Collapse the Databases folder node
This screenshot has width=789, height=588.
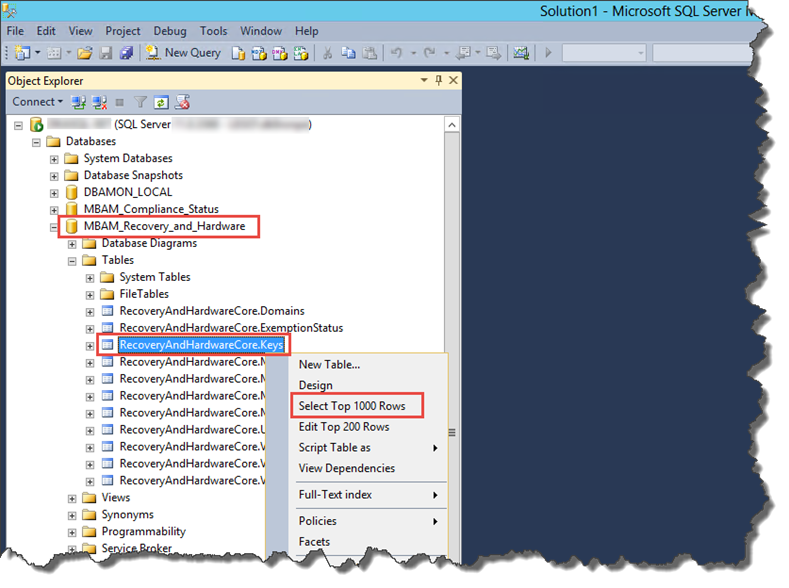pos(36,142)
